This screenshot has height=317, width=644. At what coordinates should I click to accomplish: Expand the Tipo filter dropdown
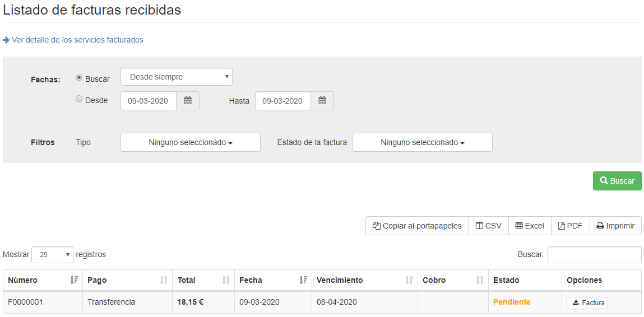point(190,142)
